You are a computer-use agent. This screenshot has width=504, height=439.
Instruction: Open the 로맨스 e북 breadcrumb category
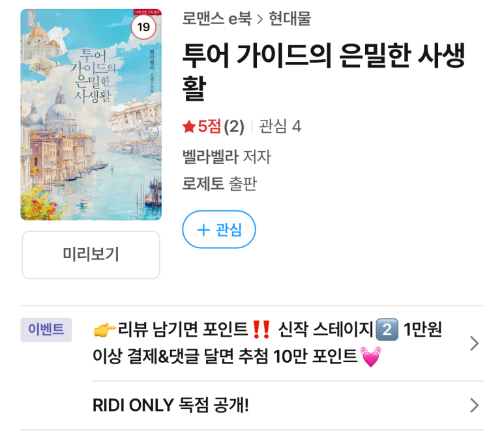[x=216, y=18]
